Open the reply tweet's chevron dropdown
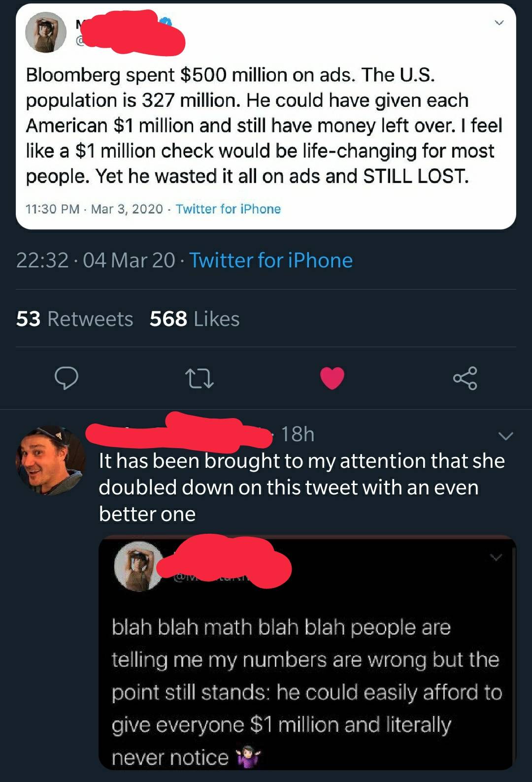Image resolution: width=532 pixels, height=782 pixels. 505,436
